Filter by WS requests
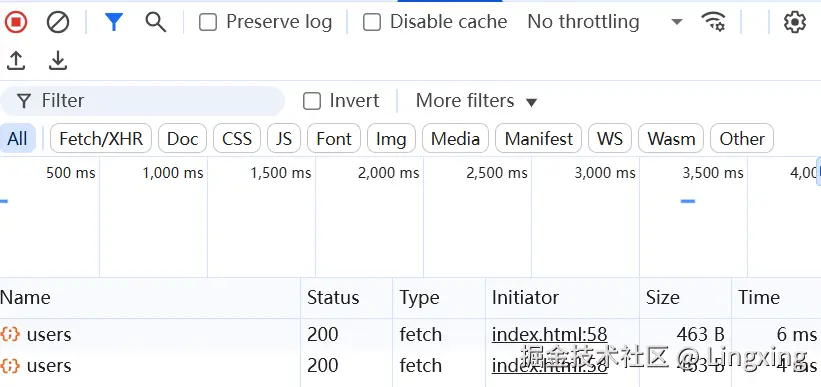821x387 pixels. pos(610,139)
